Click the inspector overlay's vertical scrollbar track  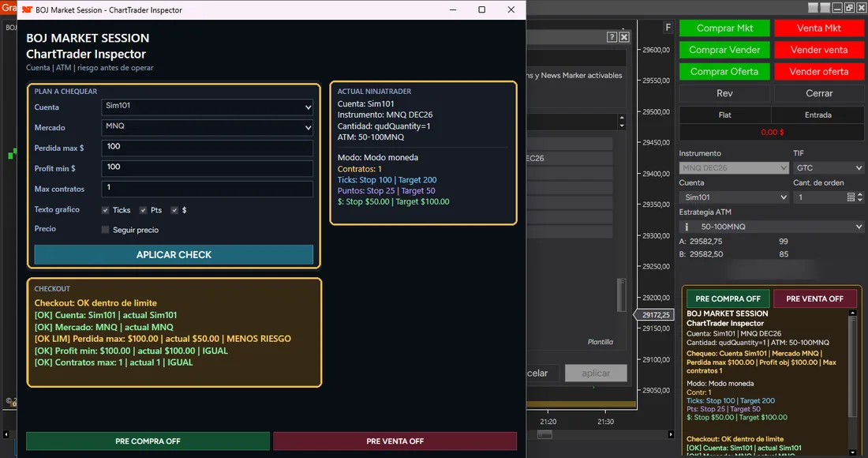[853, 382]
